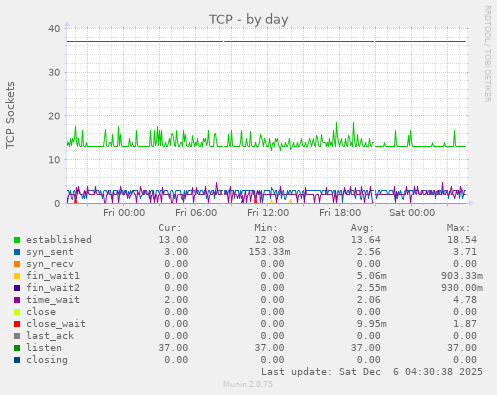Click established minimum value 12.08
Viewport: 497px width, 395px height.
(269, 240)
